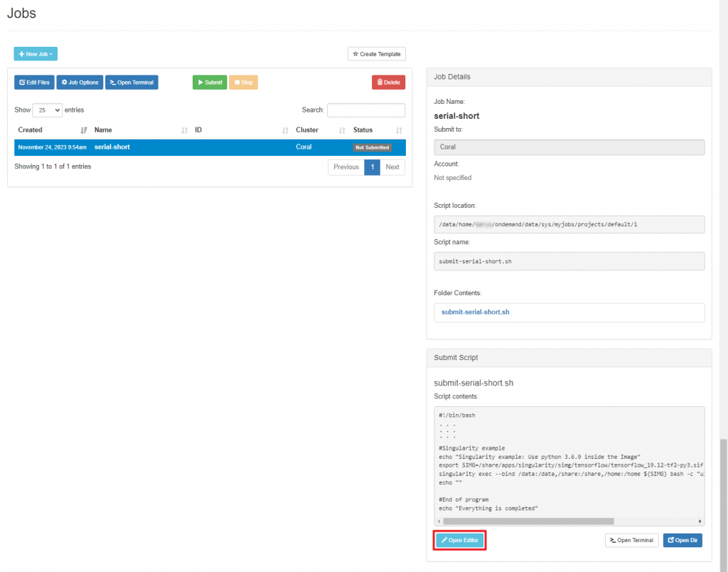The height and width of the screenshot is (572, 728).
Task: Click inside the Search field
Action: pos(365,110)
